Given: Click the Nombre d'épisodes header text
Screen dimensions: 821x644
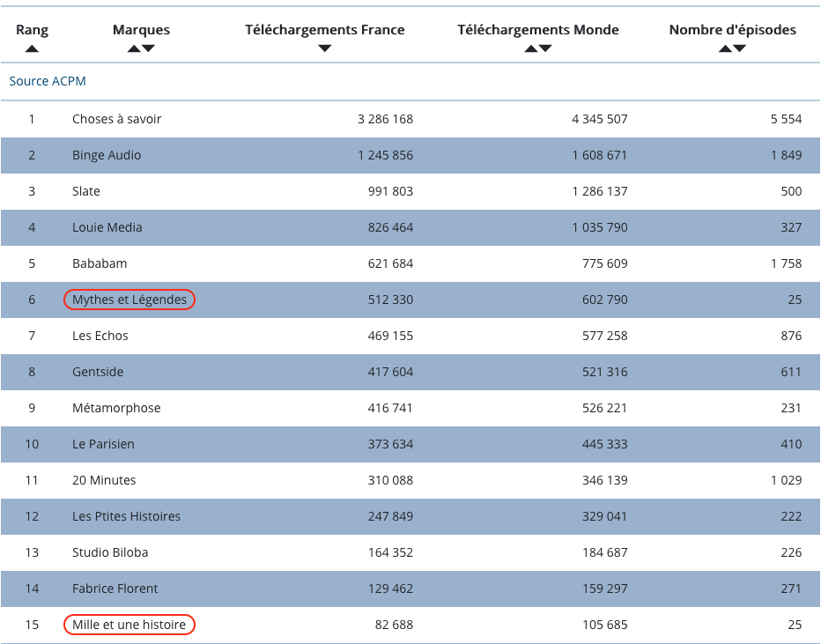Looking at the screenshot, I should coord(733,30).
